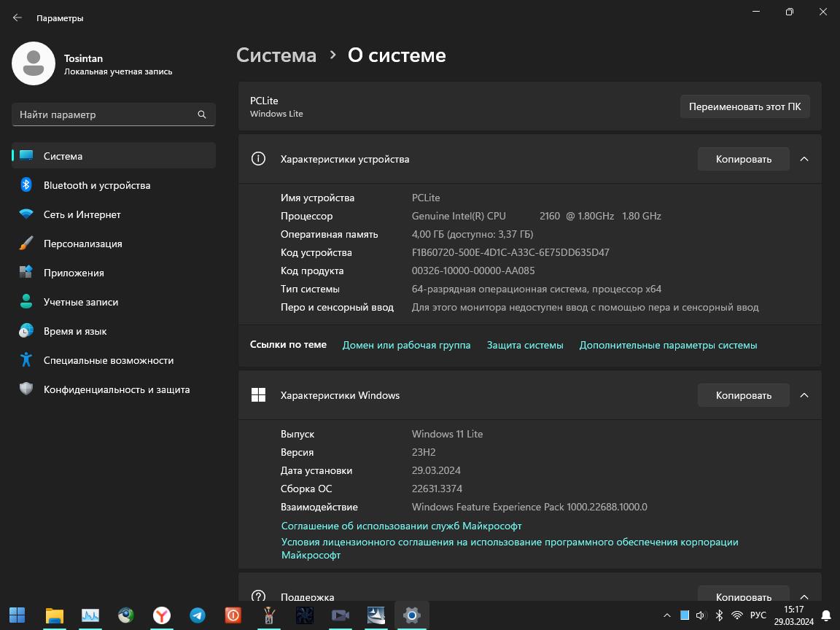
Task: Go to Сеть и Интернет
Action: pyautogui.click(x=114, y=214)
